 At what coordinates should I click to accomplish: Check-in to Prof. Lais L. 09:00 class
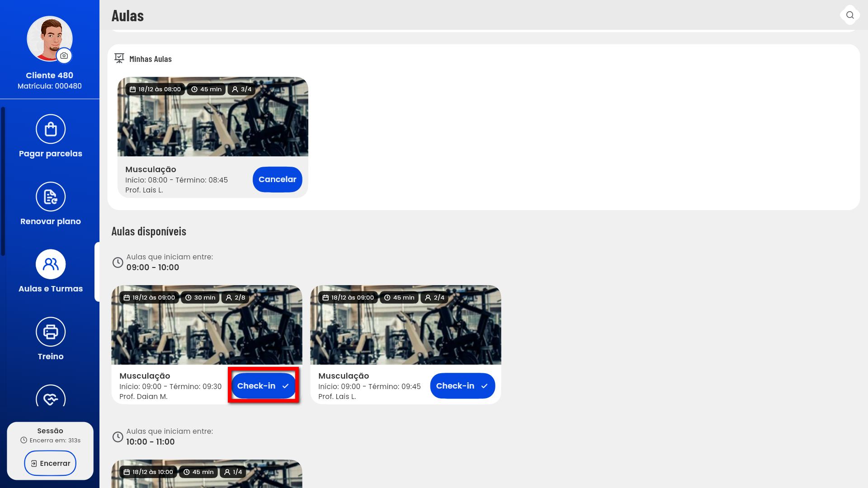point(462,386)
